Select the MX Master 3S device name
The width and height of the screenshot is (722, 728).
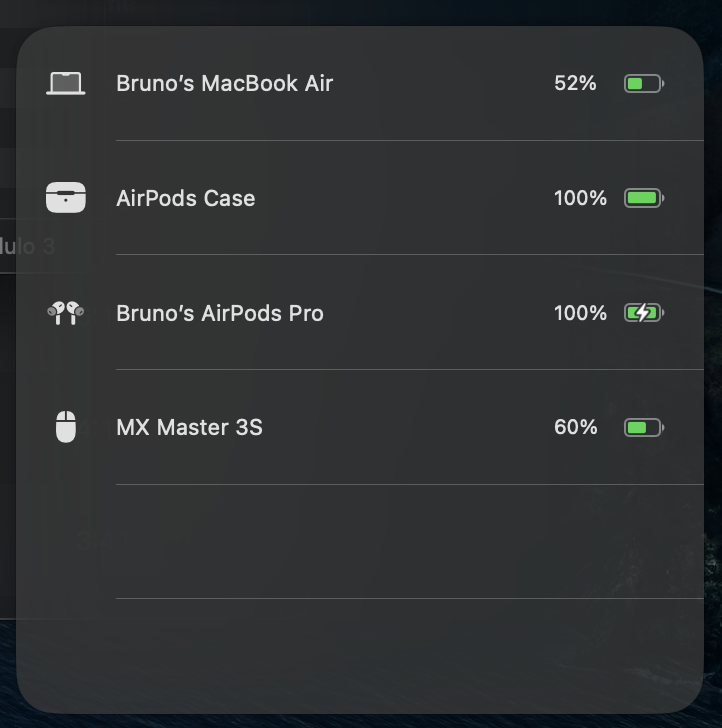[x=189, y=428]
